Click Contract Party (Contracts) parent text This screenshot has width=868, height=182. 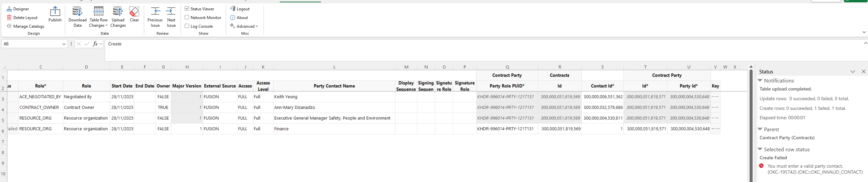[787, 138]
